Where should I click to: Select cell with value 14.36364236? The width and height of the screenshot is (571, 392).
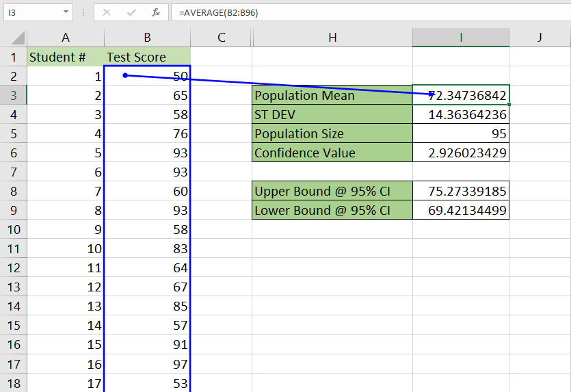point(461,114)
